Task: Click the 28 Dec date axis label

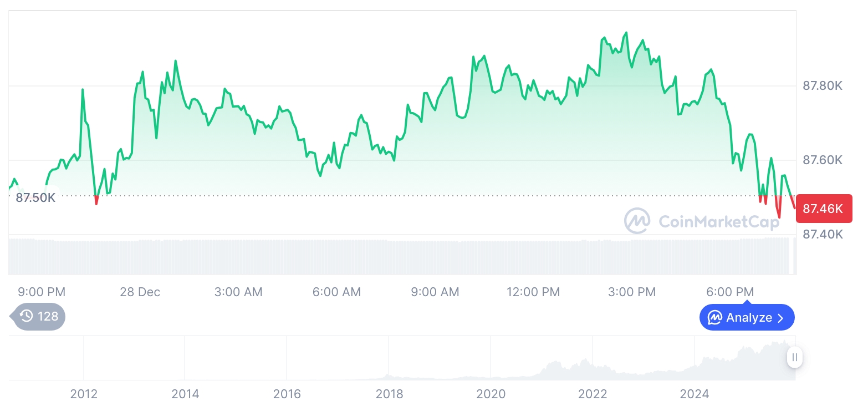Action: 140,292
